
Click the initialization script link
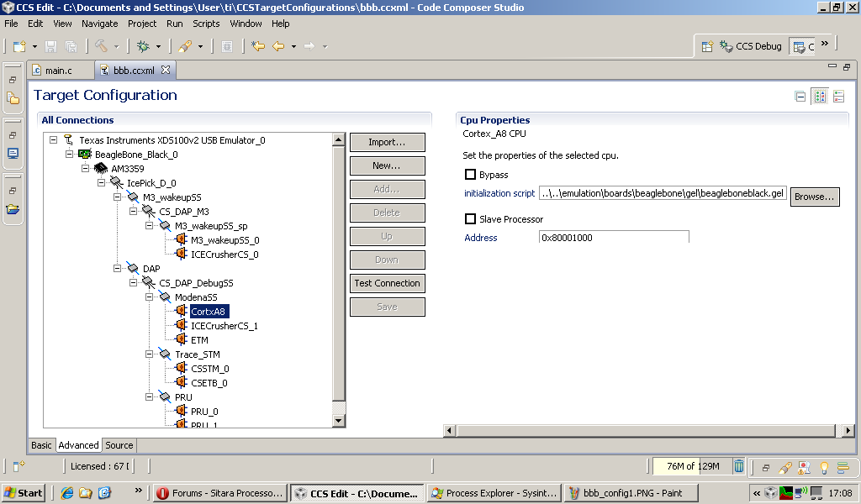[499, 193]
